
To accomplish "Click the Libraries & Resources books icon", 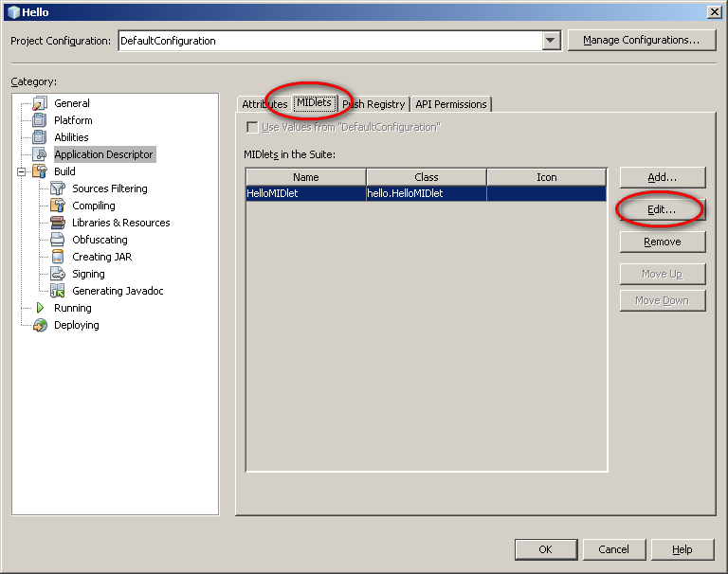I will [58, 223].
